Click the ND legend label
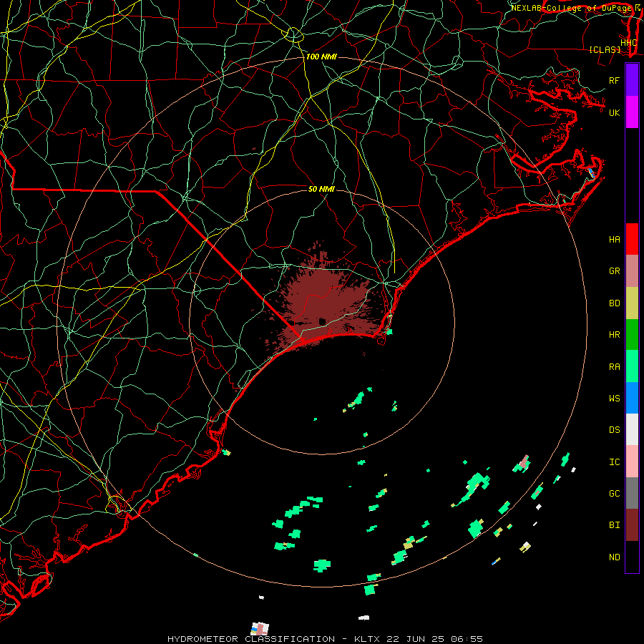The width and height of the screenshot is (644, 644). (615, 557)
